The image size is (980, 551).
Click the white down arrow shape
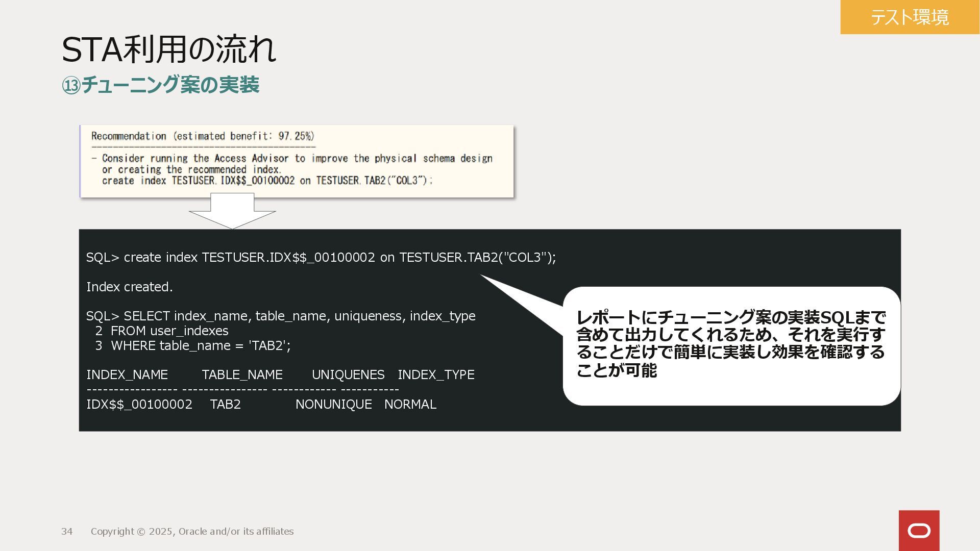click(x=232, y=211)
